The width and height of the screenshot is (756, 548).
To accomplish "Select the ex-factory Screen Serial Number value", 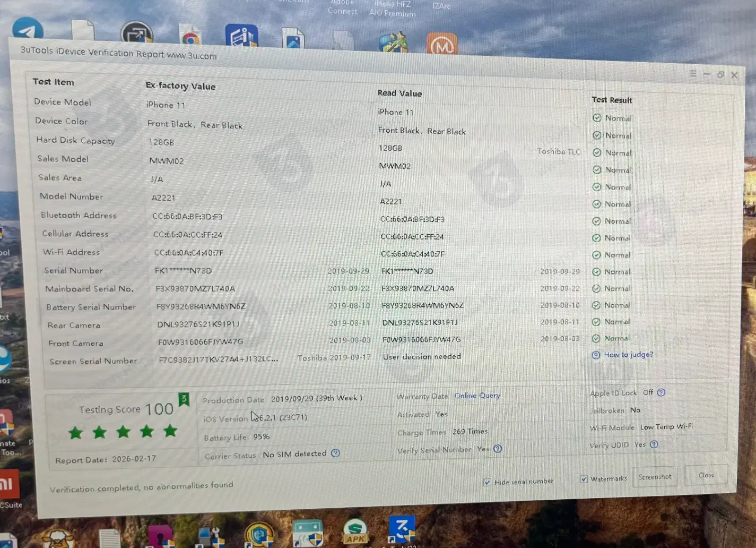I will pyautogui.click(x=218, y=359).
